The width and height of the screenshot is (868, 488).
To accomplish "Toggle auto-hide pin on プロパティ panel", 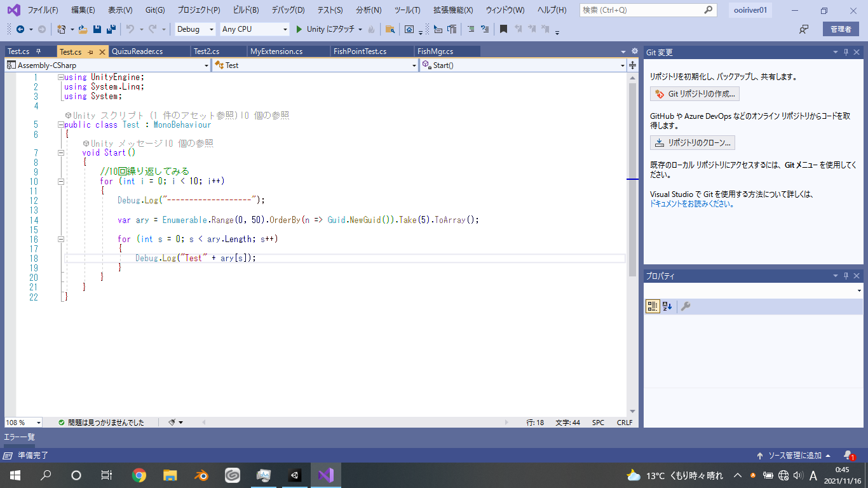I will 846,276.
